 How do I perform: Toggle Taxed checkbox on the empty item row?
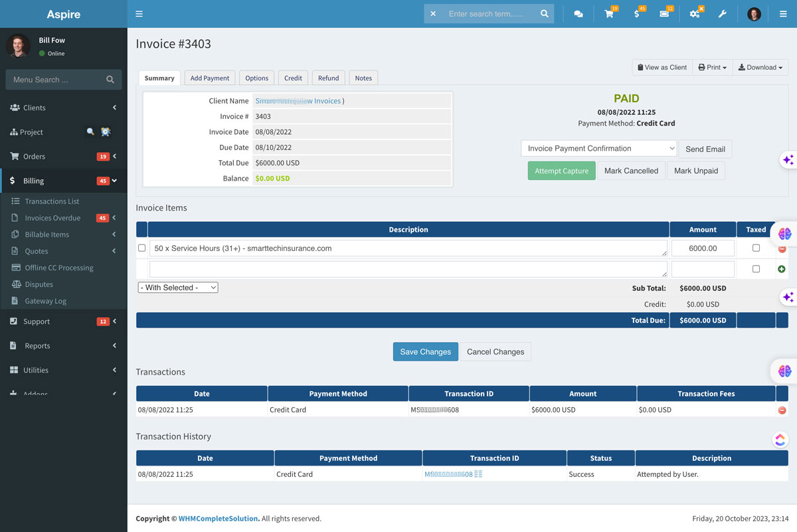point(756,269)
